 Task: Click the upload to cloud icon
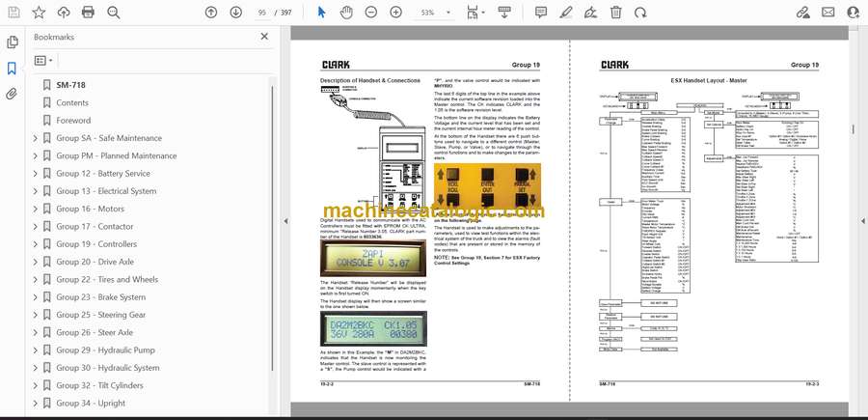point(64,13)
